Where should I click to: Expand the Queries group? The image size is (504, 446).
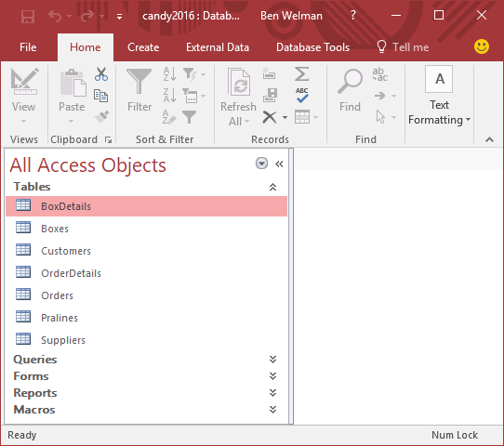pyautogui.click(x=272, y=360)
